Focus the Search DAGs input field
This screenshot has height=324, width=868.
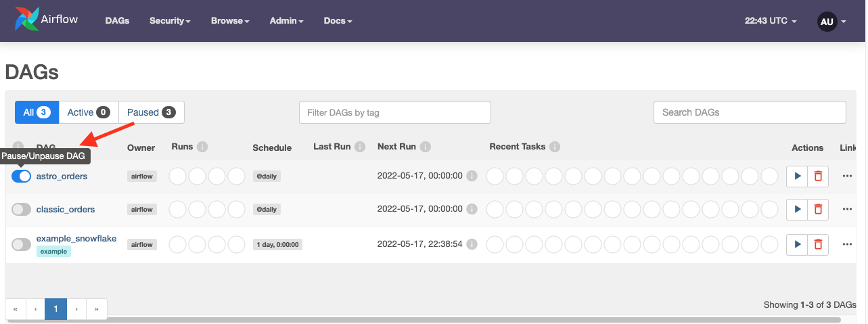click(x=750, y=112)
